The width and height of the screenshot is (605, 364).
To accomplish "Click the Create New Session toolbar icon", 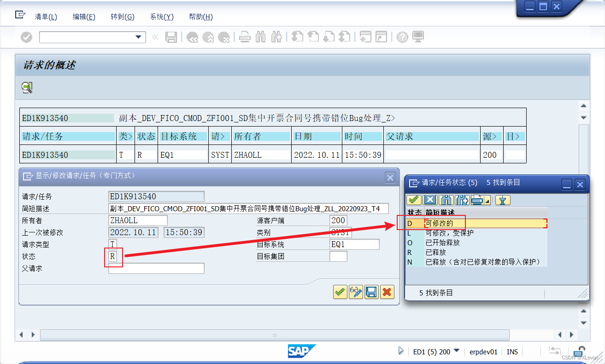I will coord(366,37).
